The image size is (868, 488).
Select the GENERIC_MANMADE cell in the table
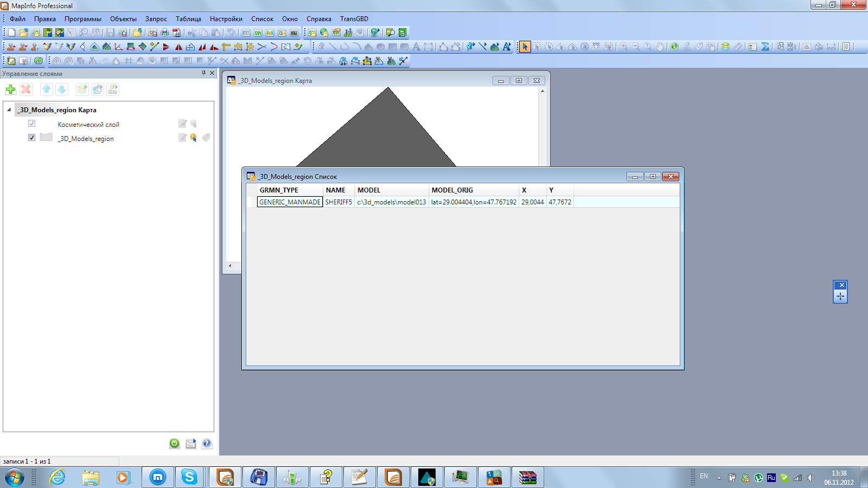(x=290, y=202)
